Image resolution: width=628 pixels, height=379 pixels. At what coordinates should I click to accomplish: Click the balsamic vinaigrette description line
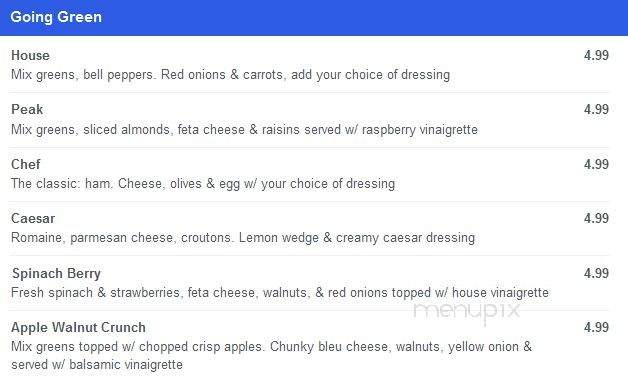(x=97, y=365)
